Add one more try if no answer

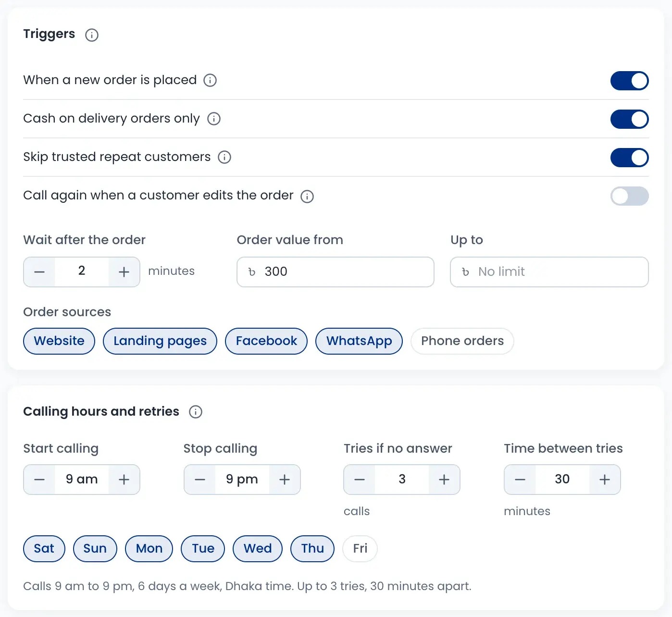pos(444,480)
